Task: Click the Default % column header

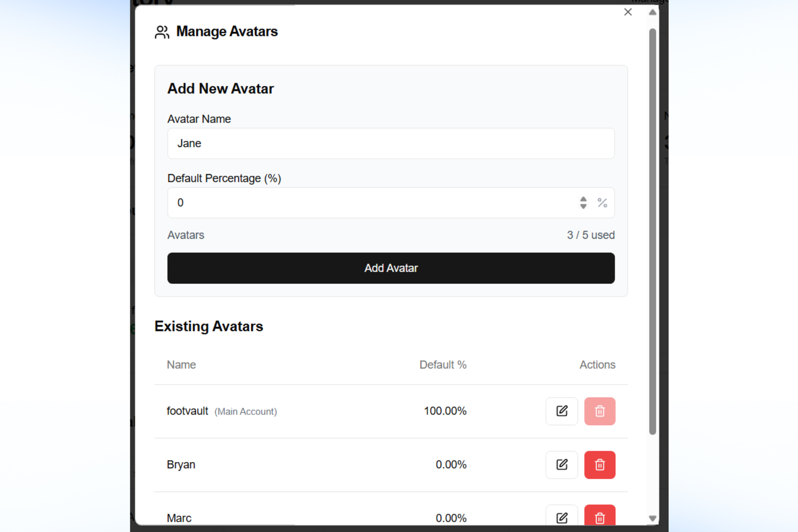Action: coord(443,365)
